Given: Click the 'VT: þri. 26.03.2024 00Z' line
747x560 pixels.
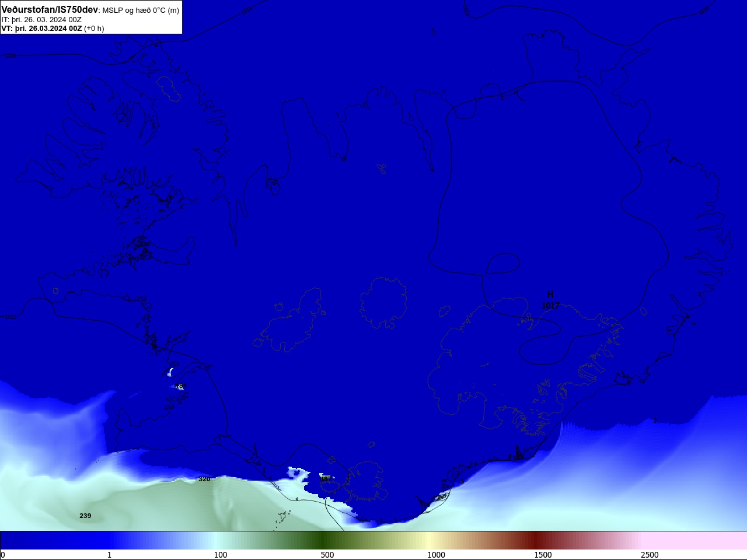Looking at the screenshot, I should click(41, 28).
